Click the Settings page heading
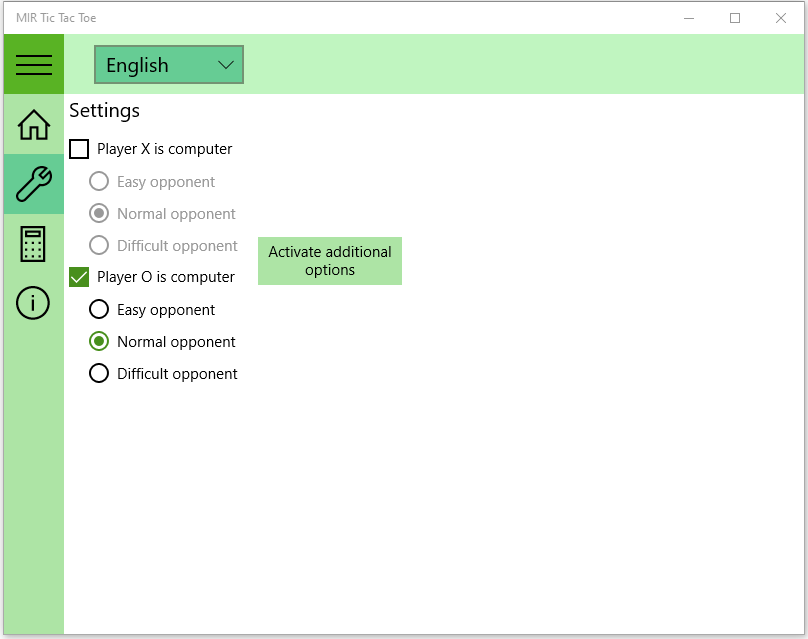The width and height of the screenshot is (808, 639). [103, 111]
